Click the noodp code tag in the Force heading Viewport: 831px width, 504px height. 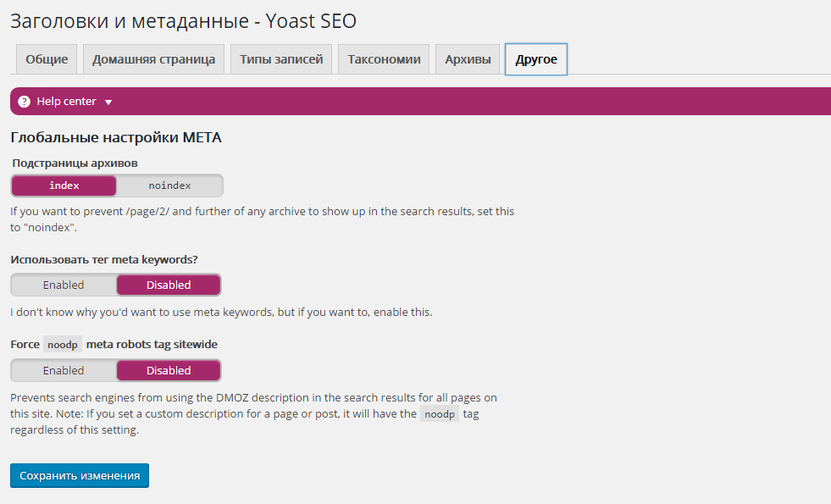click(63, 345)
